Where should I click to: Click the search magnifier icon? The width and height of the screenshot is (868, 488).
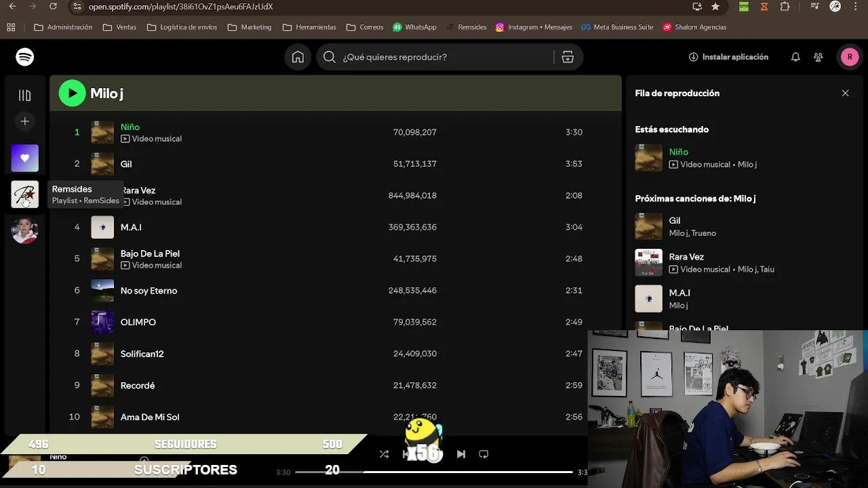click(x=330, y=57)
